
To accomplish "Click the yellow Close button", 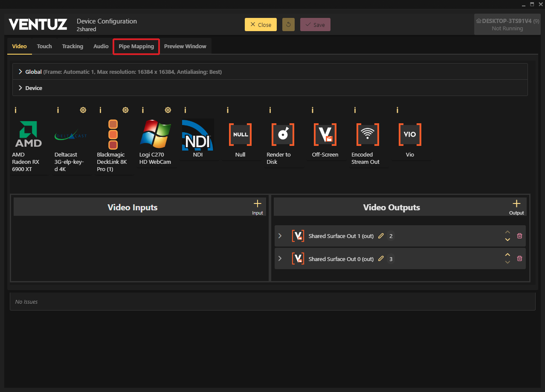I will pyautogui.click(x=261, y=25).
